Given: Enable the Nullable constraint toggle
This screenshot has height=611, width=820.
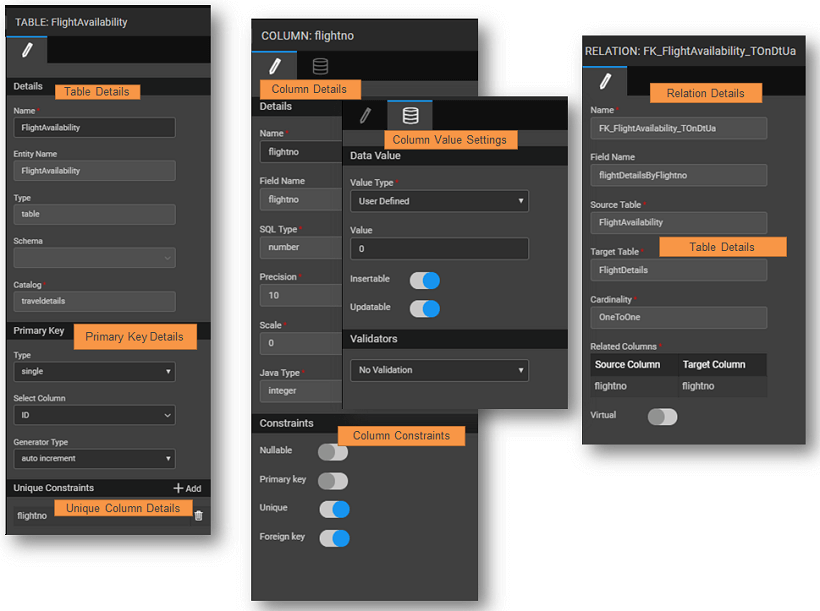Looking at the screenshot, I should point(333,452).
